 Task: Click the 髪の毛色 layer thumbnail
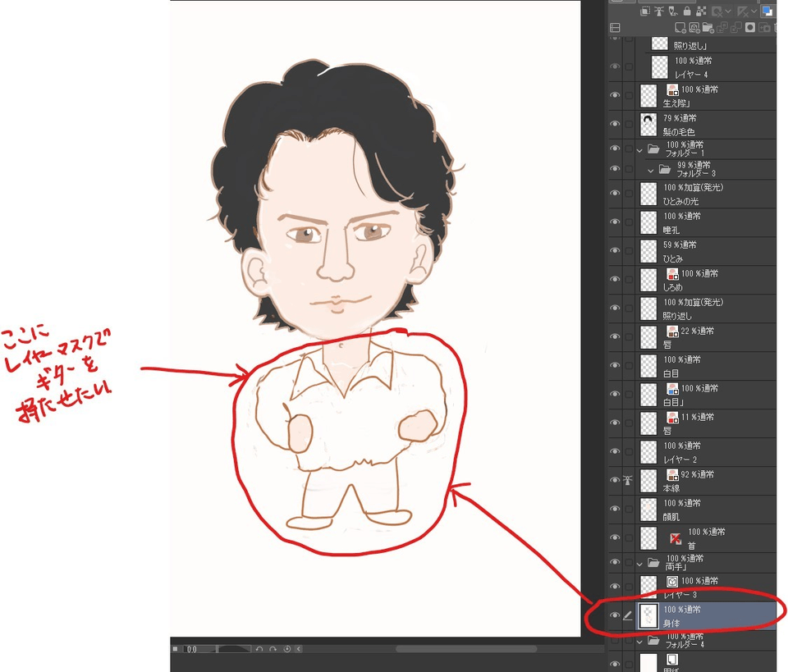[648, 125]
